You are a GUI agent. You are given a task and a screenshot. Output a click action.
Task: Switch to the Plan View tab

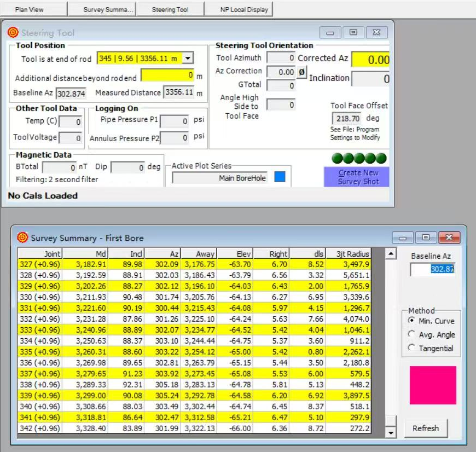coord(30,9)
